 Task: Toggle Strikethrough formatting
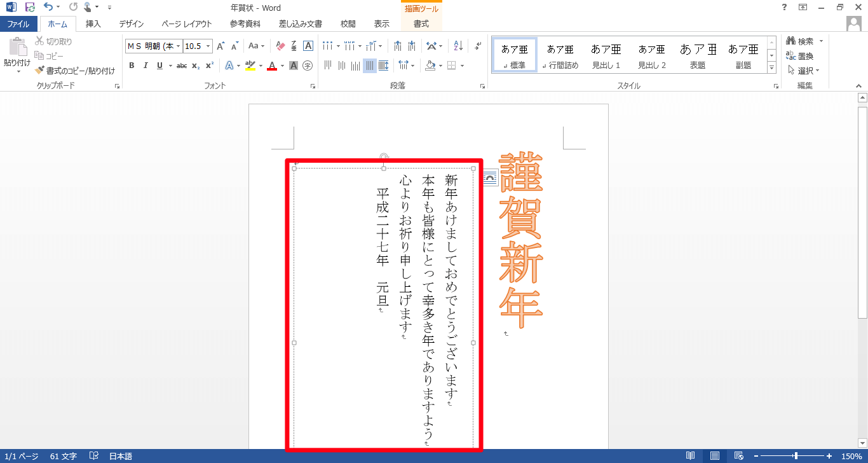click(182, 66)
